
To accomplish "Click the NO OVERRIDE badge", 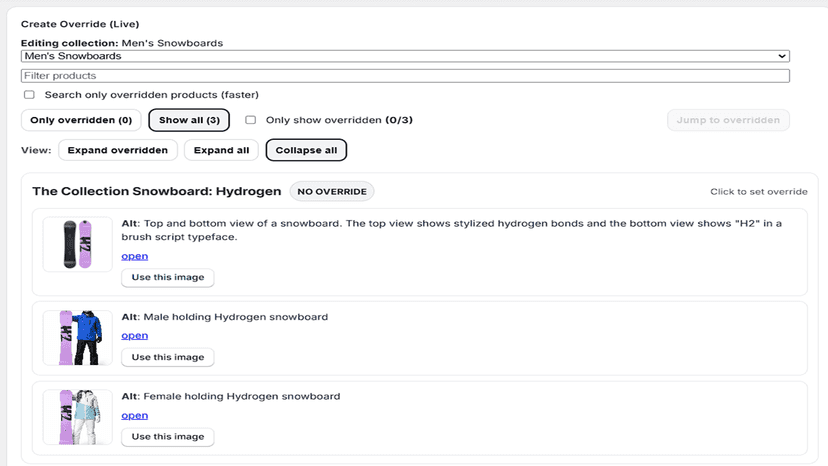I will (332, 191).
